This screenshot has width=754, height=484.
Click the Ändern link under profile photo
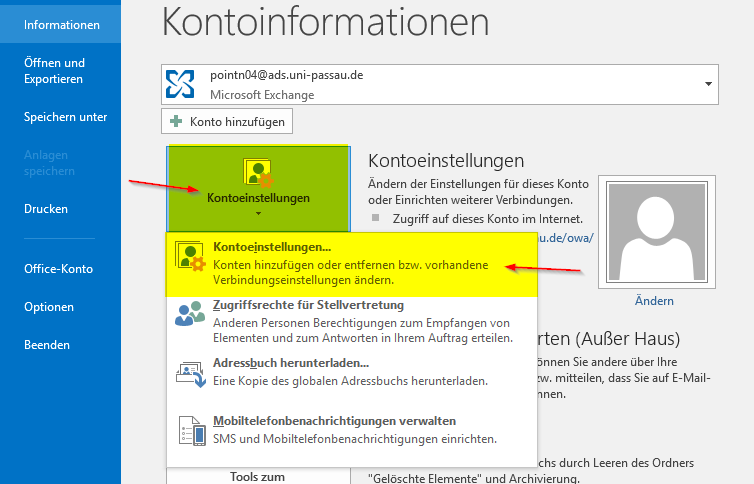(654, 301)
